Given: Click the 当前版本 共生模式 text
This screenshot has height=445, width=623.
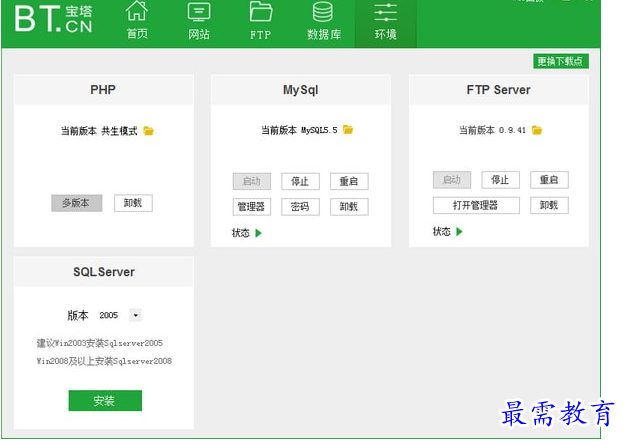Looking at the screenshot, I should click(x=99, y=131).
